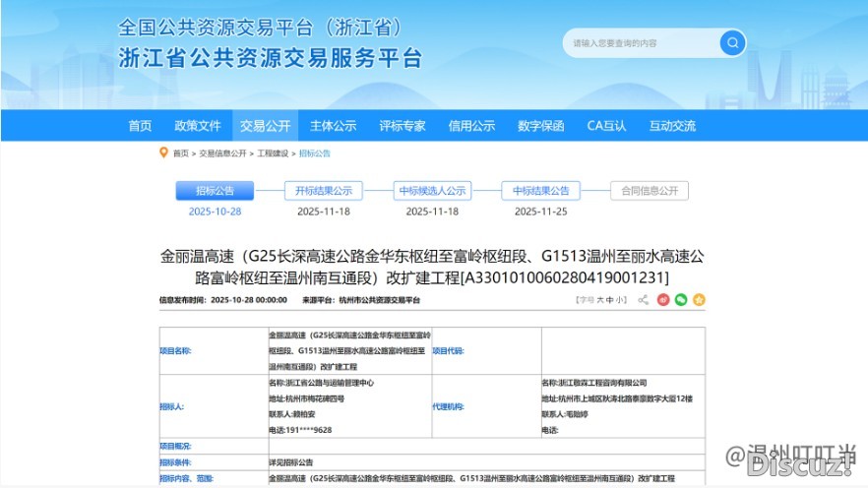The width and height of the screenshot is (868, 488).
Task: Share the notice to Weibo
Action: click(661, 300)
